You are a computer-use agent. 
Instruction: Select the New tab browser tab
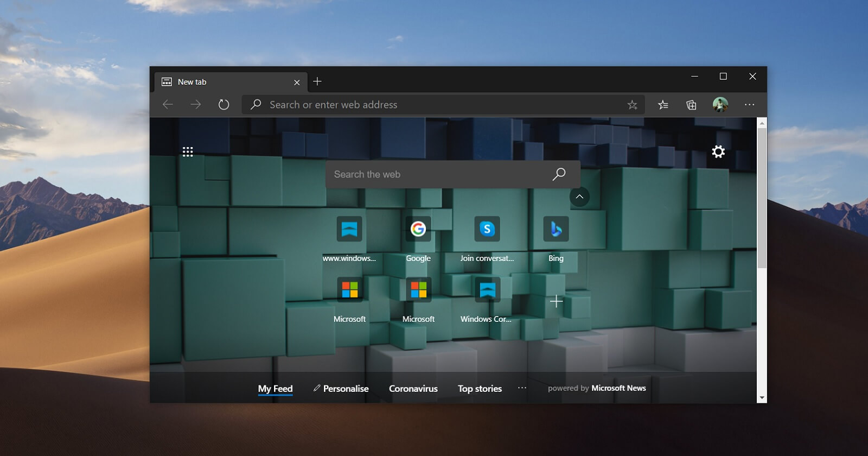[x=231, y=82]
